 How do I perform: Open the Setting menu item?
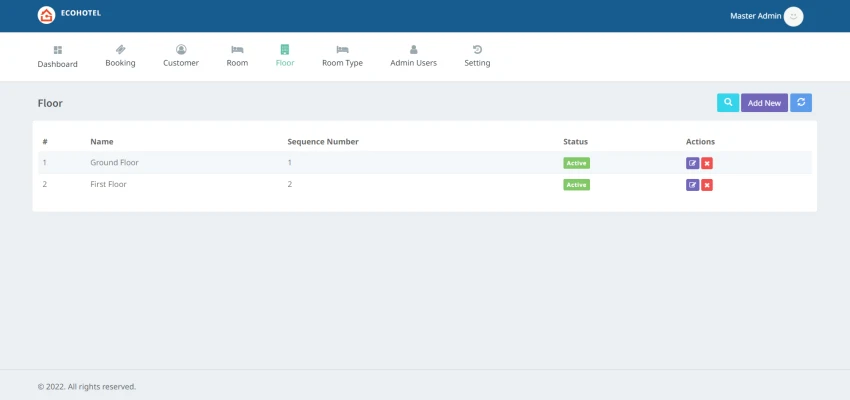pos(477,56)
